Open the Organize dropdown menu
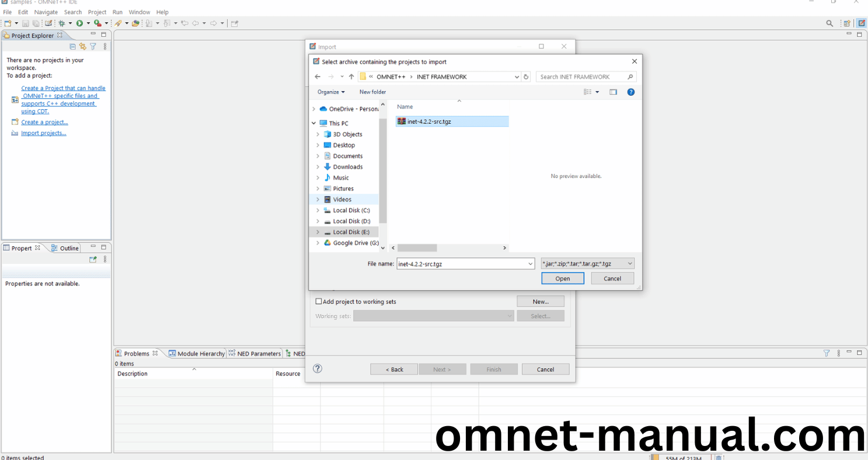Viewport: 868px width, 460px height. point(331,92)
